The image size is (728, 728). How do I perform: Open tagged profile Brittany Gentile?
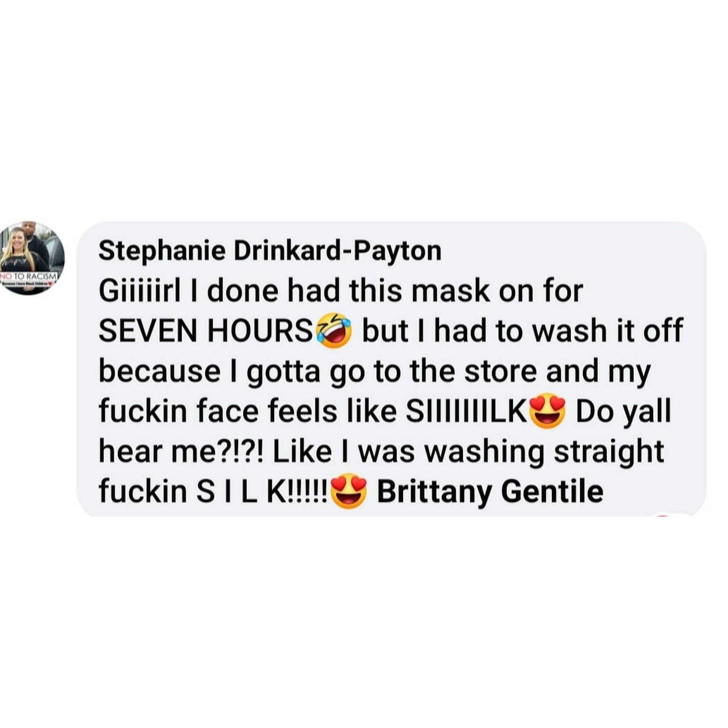[x=490, y=492]
